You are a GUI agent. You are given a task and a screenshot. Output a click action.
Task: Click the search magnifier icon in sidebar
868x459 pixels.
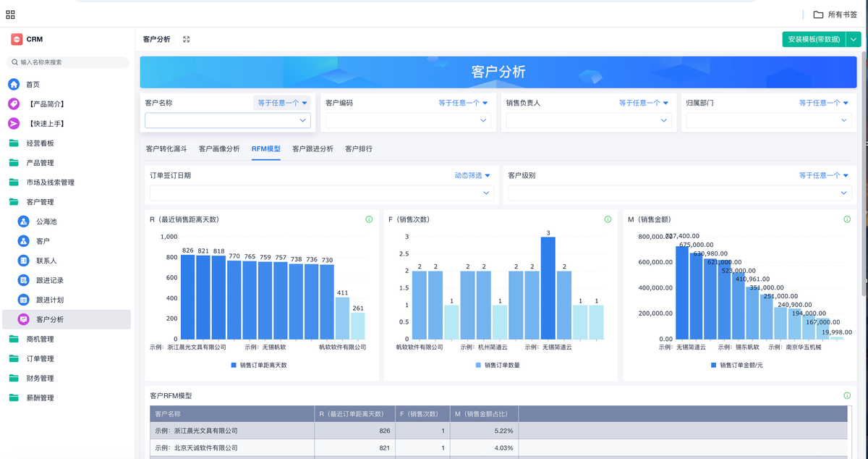pos(14,62)
